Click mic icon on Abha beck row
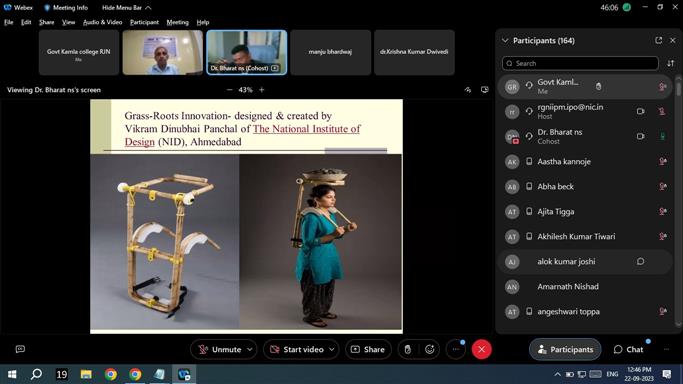This screenshot has height=384, width=683. tap(663, 186)
